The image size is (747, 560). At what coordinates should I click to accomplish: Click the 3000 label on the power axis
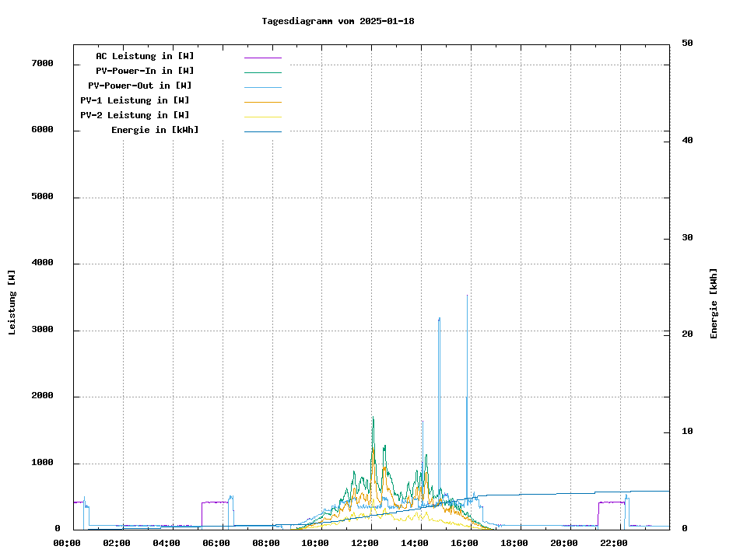pos(42,331)
